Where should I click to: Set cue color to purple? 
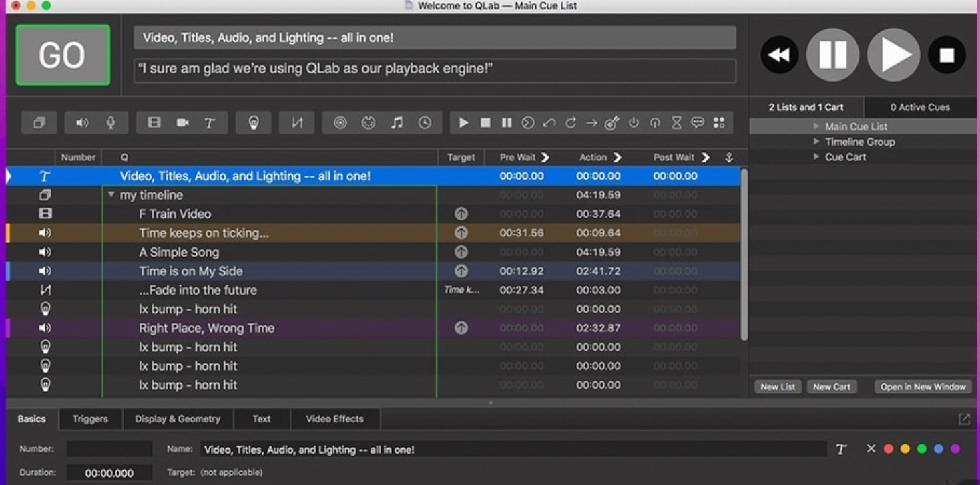pos(955,449)
